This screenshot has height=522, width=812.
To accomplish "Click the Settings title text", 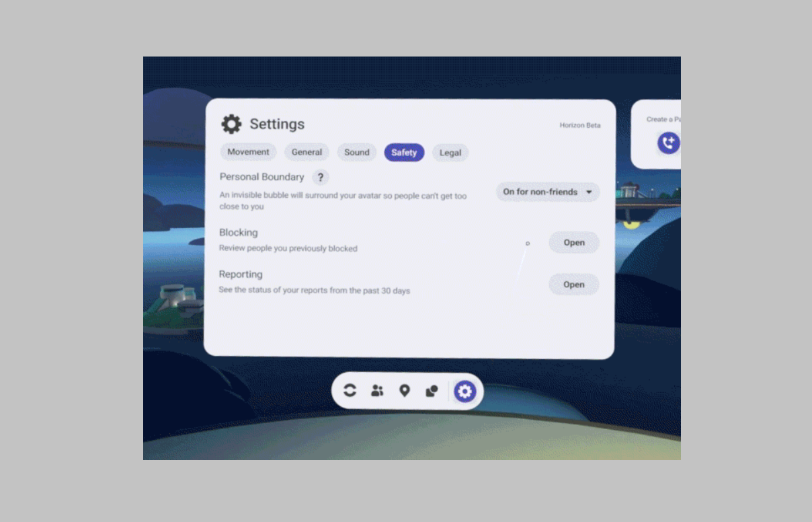I will [277, 124].
